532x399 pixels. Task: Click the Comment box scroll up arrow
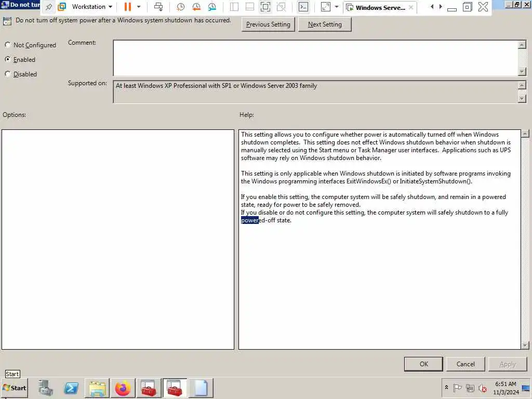522,45
